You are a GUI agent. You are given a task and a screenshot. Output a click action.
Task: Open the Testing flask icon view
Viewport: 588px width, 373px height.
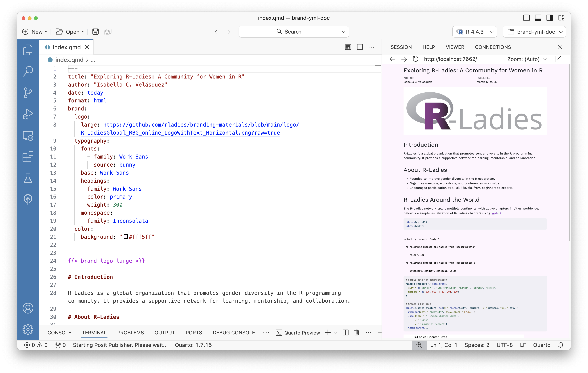click(28, 178)
